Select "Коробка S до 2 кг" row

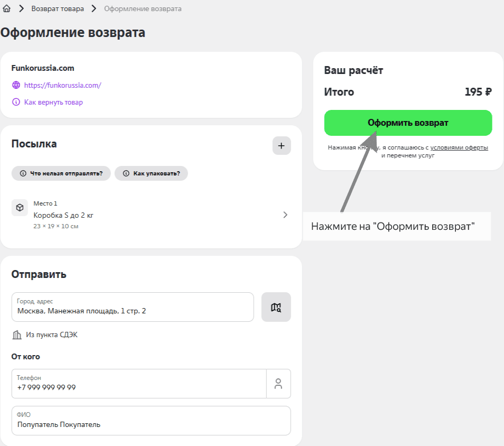pos(151,215)
